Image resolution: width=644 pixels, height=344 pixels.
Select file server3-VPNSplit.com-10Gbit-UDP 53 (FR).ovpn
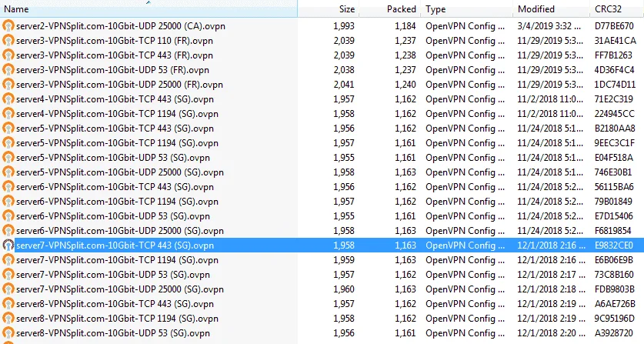112,70
